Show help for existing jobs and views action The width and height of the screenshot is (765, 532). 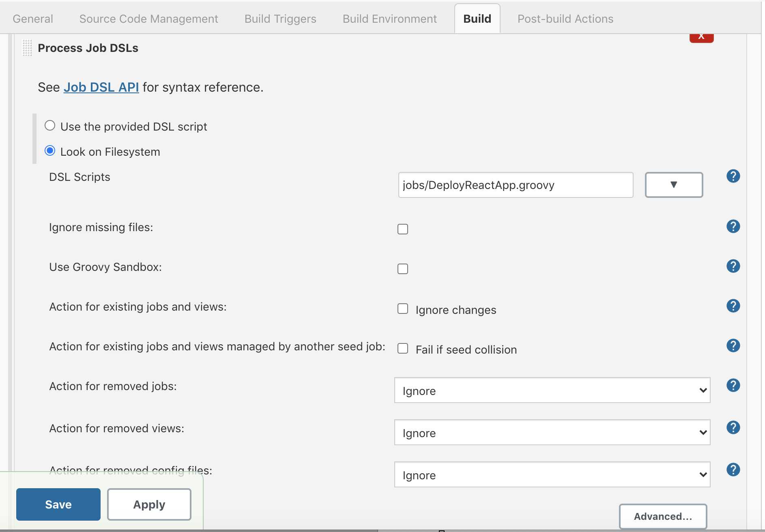tap(733, 306)
